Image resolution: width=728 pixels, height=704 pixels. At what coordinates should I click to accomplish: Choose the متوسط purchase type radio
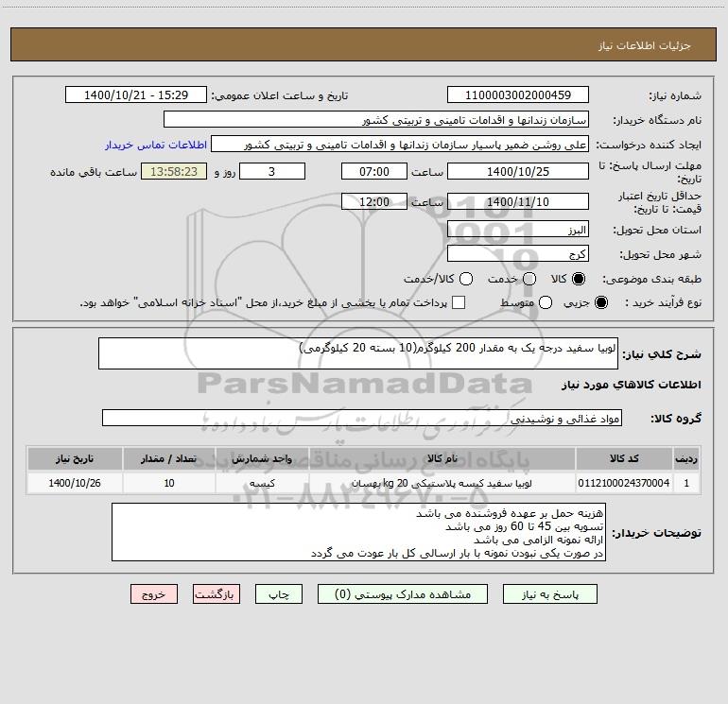546,302
